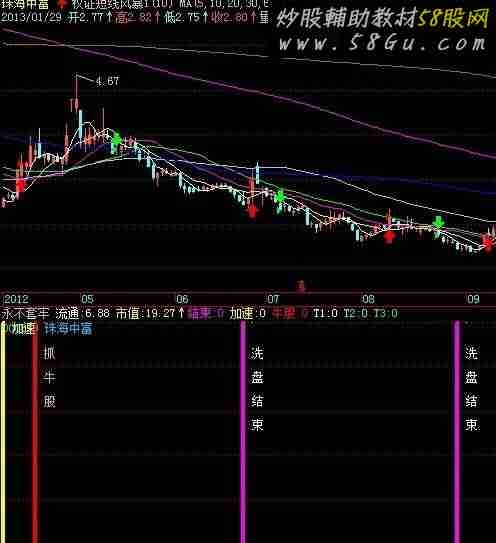The width and height of the screenshot is (496, 543).
Task: Click the 07 month marker on the date axis
Action: click(273, 299)
